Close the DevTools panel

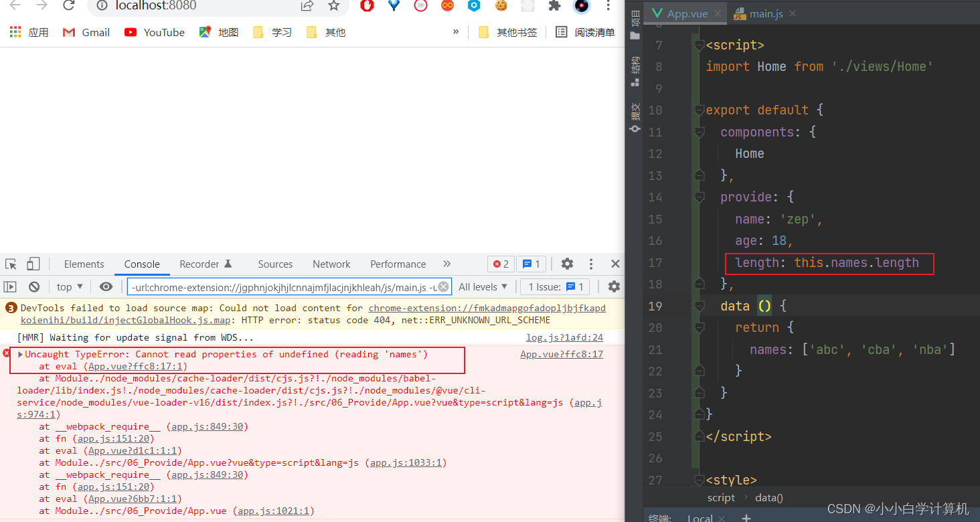615,264
